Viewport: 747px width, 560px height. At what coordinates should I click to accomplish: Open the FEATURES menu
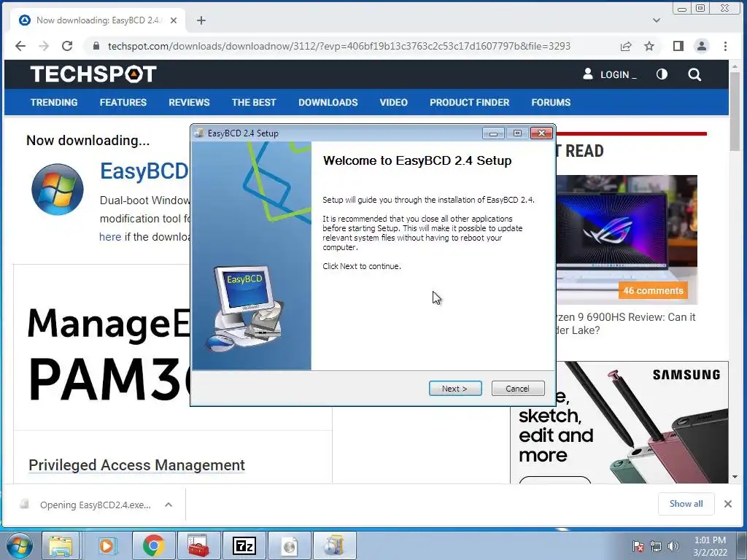pyautogui.click(x=123, y=102)
